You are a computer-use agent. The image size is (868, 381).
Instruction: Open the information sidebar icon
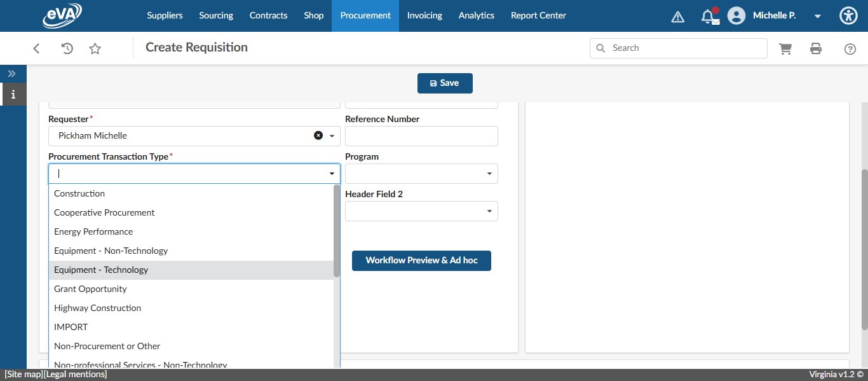pyautogui.click(x=13, y=94)
